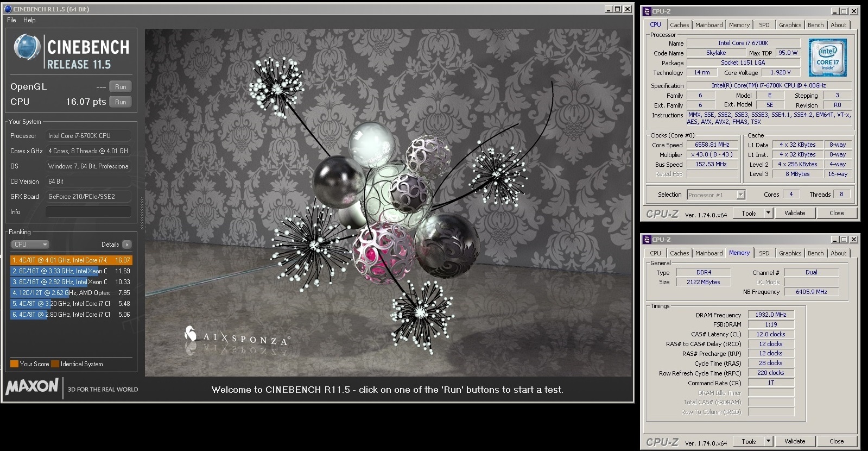
Task: Click the Core Speed value 6558.81 MHz
Action: 712,145
